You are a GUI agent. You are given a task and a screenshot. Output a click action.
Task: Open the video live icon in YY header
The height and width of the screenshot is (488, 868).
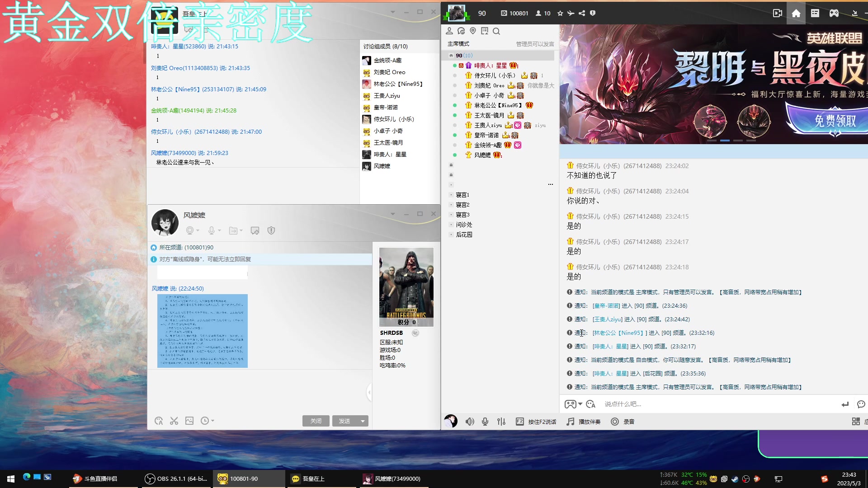pyautogui.click(x=777, y=13)
